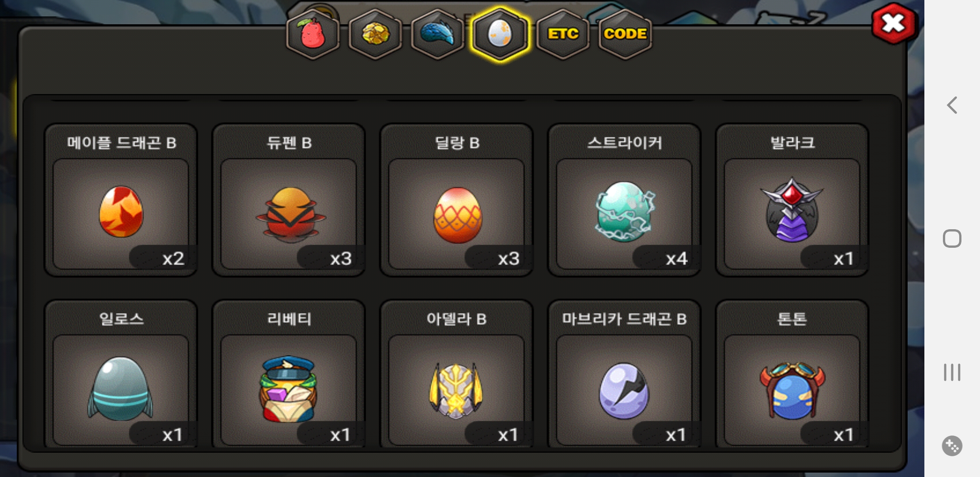Pick the 발라크 red gem egg
This screenshot has width=980, height=477.
click(792, 200)
